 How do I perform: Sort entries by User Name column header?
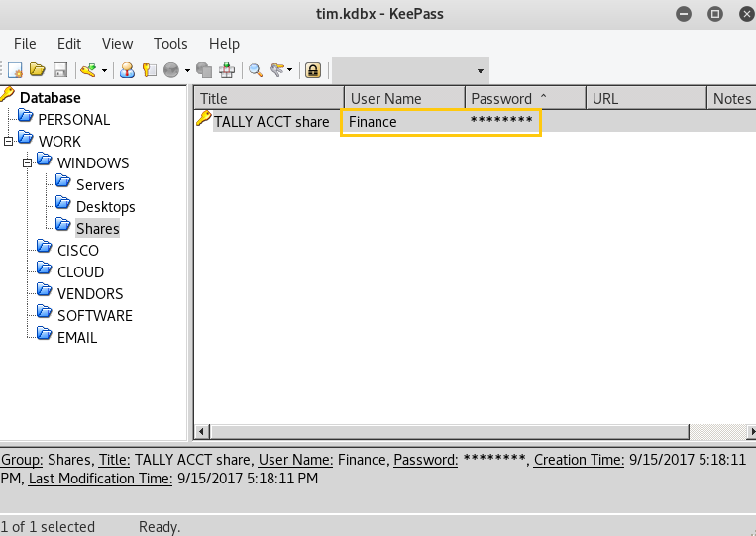point(405,98)
